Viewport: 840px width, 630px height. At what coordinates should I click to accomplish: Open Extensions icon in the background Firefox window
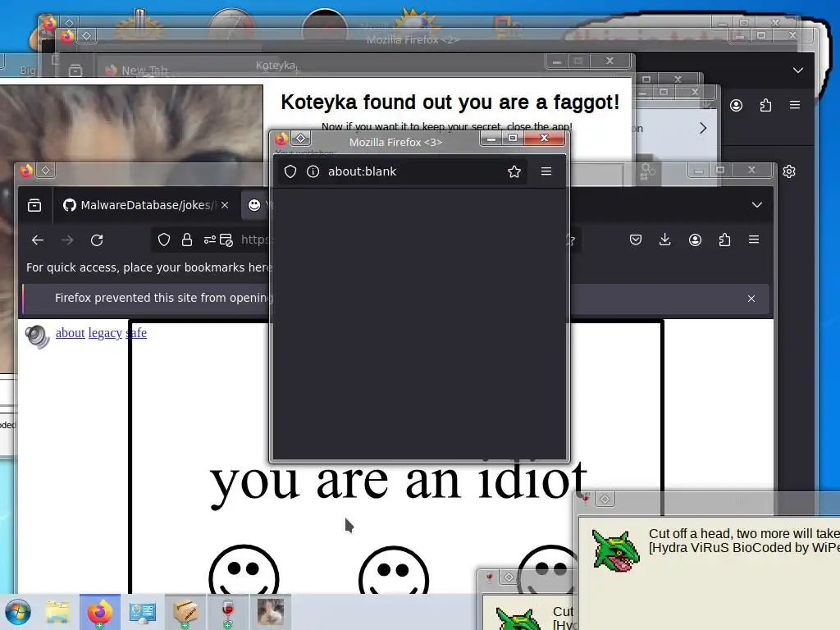click(765, 105)
